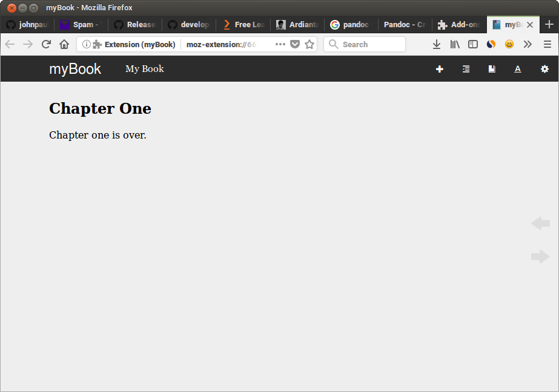Image resolution: width=559 pixels, height=392 pixels.
Task: Click the Firefox downloads icon
Action: [x=436, y=44]
